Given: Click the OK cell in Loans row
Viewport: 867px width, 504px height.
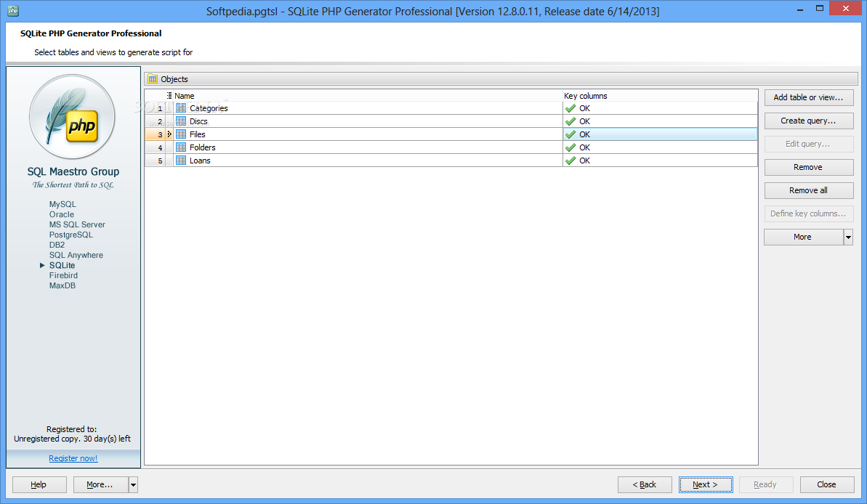Looking at the screenshot, I should click(660, 160).
